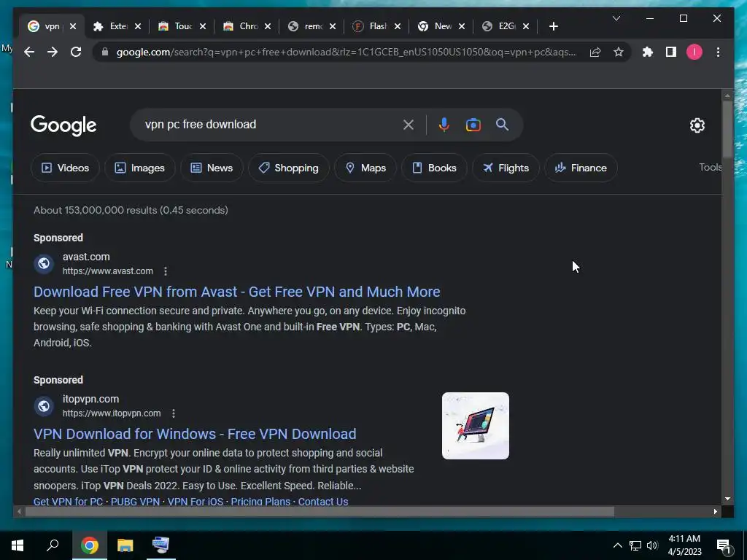
Task: Filter results by Finance
Action: pyautogui.click(x=581, y=168)
